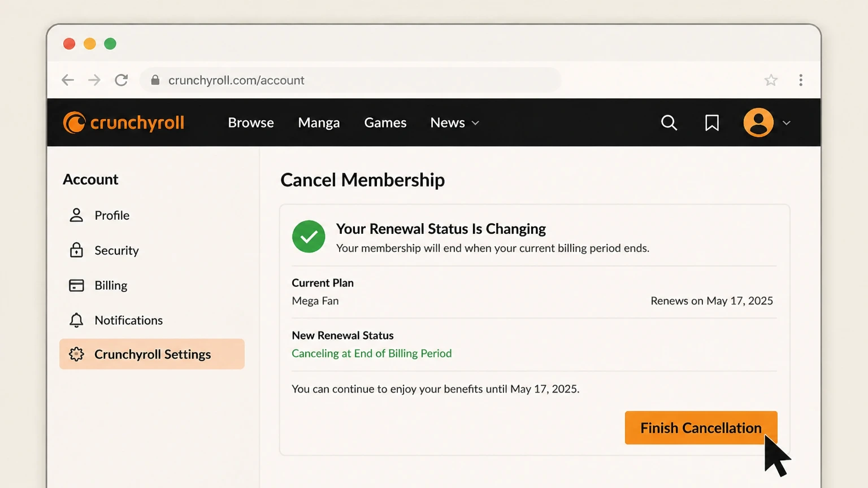Click the Profile person icon
The height and width of the screenshot is (488, 868).
(x=76, y=215)
